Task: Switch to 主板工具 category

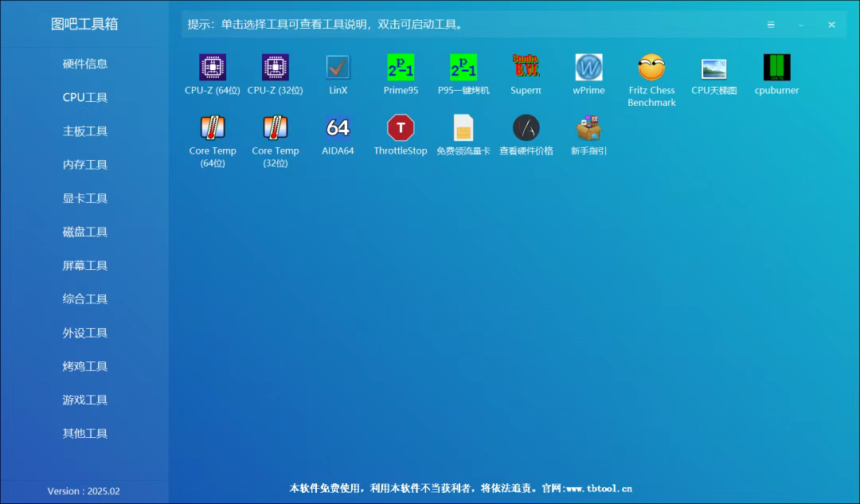Action: point(85,131)
